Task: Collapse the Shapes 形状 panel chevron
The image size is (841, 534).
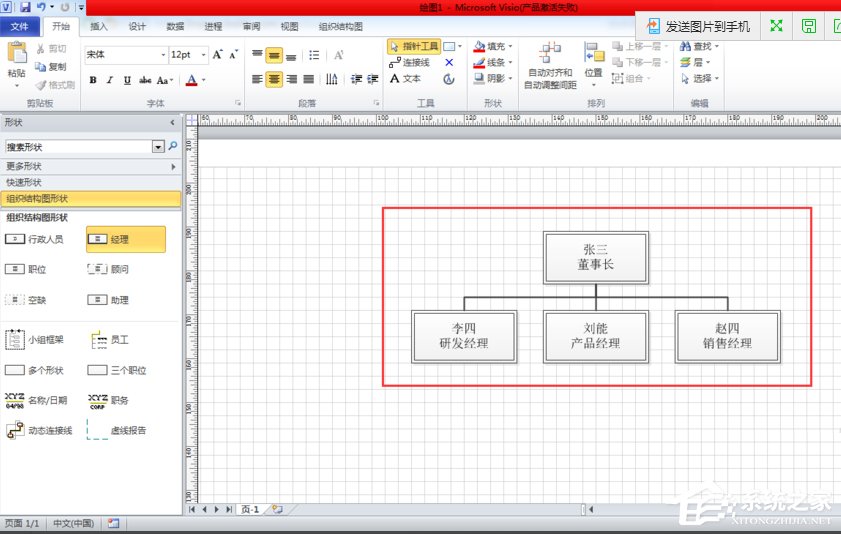Action: [x=172, y=123]
